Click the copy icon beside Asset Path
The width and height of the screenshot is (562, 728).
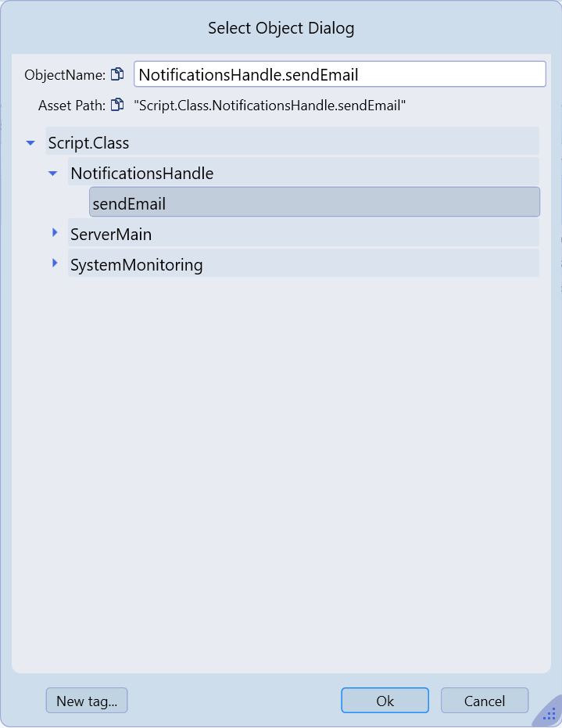pos(117,105)
